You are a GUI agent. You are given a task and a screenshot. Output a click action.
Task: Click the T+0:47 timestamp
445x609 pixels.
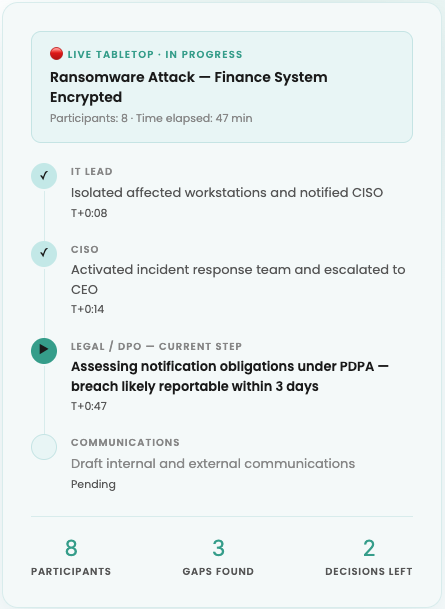[89, 406]
